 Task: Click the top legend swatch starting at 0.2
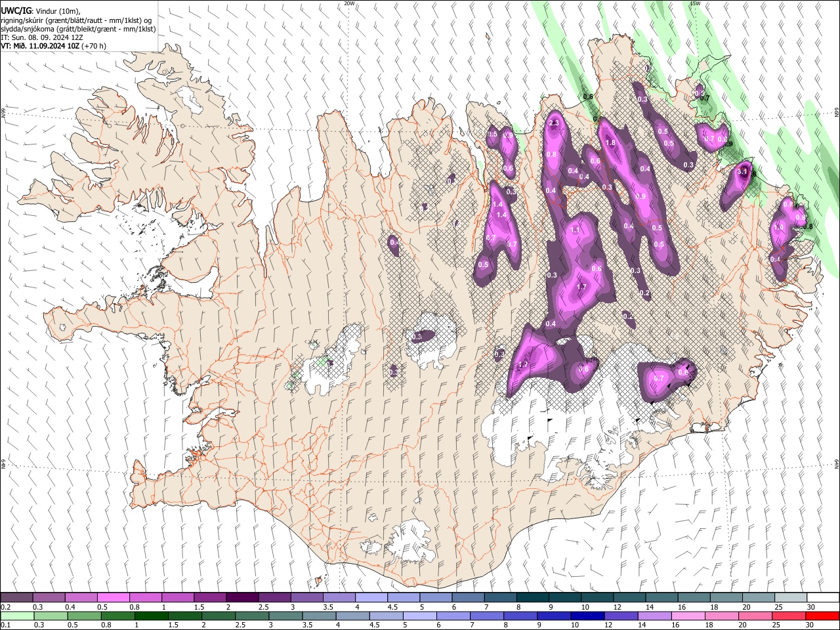point(17,597)
